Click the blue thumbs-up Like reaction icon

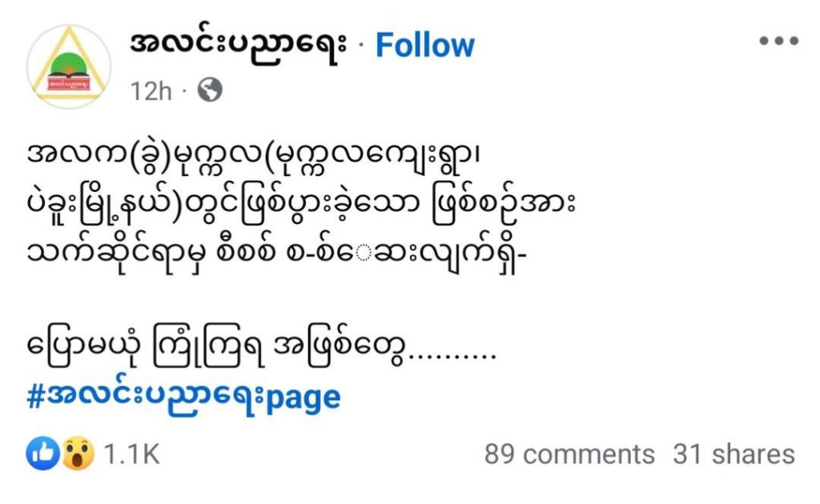[42, 454]
